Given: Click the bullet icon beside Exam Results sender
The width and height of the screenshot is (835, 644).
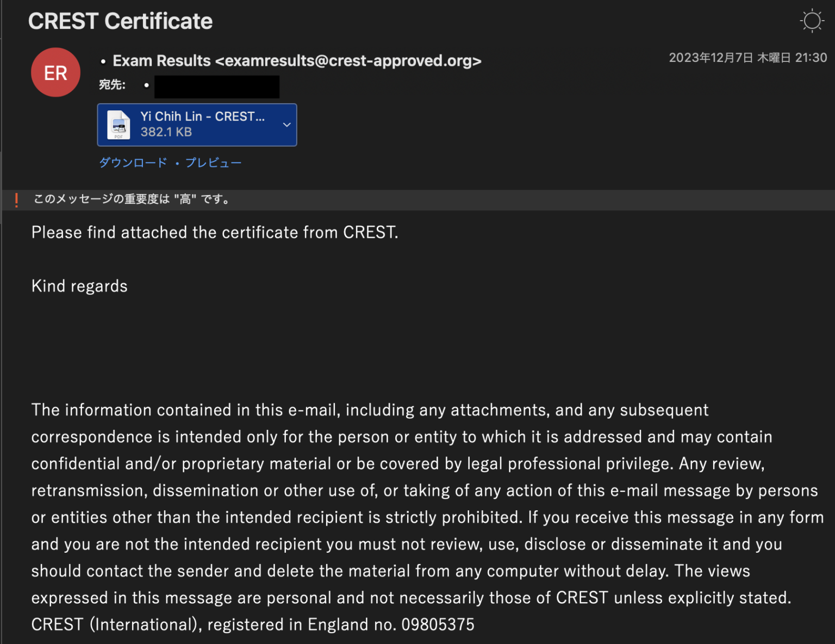Looking at the screenshot, I should click(103, 61).
